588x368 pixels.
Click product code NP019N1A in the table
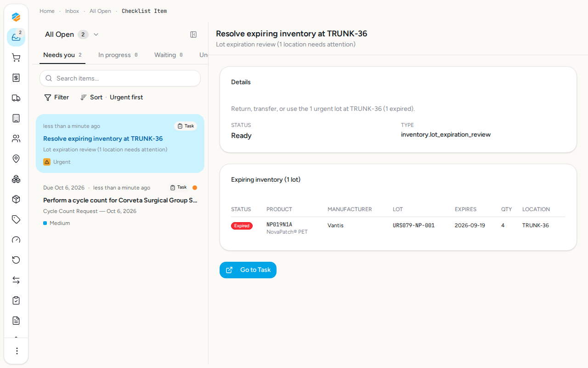279,225
